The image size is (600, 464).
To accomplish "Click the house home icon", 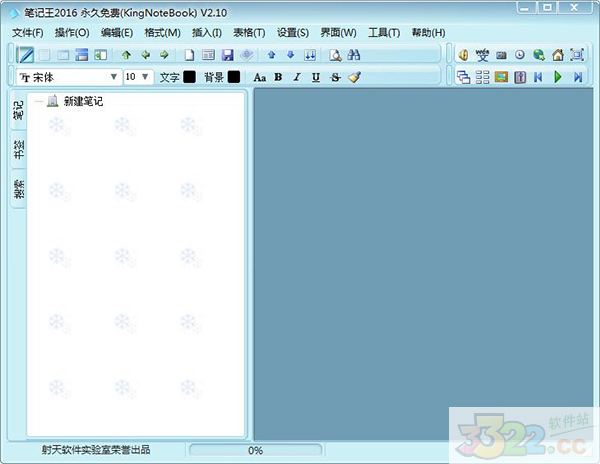I will pos(558,55).
